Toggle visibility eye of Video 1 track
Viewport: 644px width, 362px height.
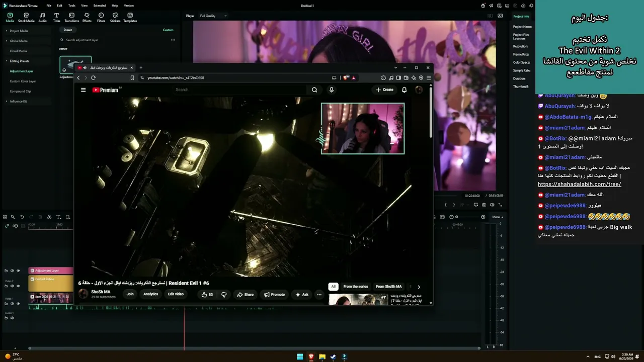18,303
